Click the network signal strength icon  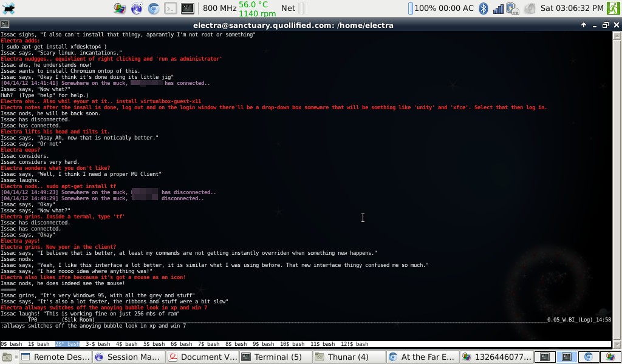click(x=499, y=8)
